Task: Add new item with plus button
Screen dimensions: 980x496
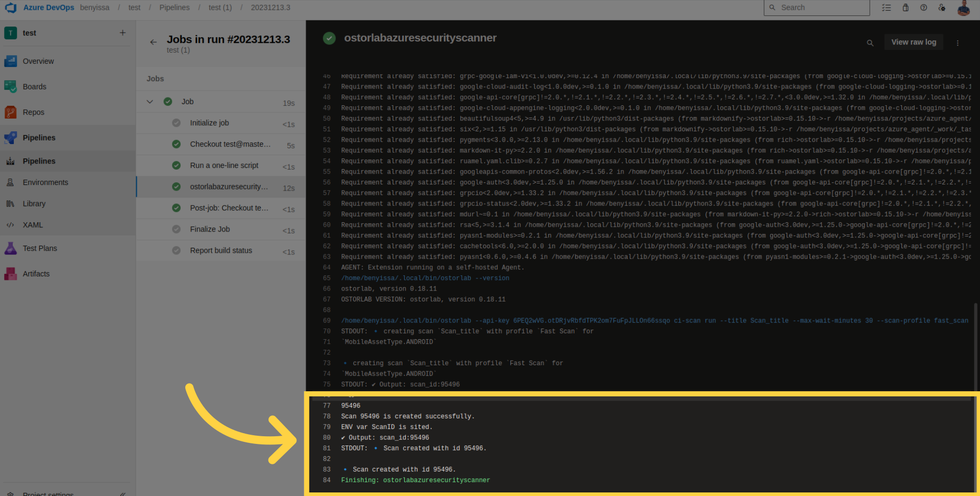Action: click(x=122, y=33)
